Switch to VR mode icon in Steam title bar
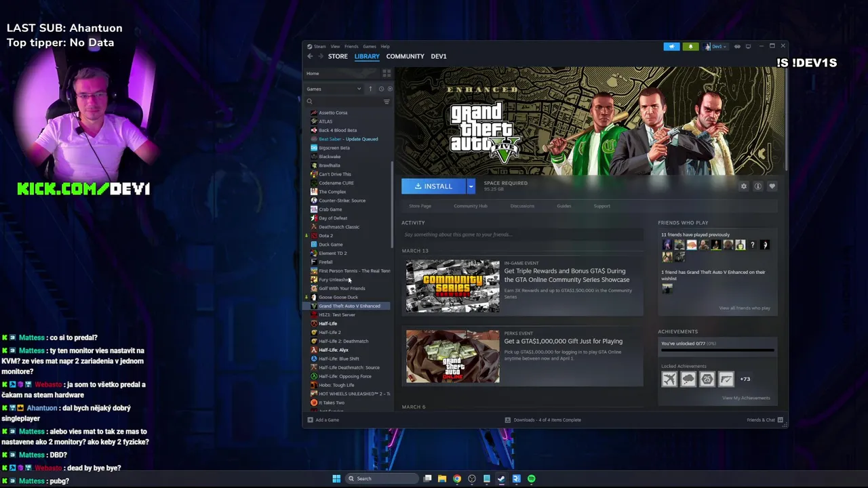Image resolution: width=868 pixels, height=488 pixels. 737,47
